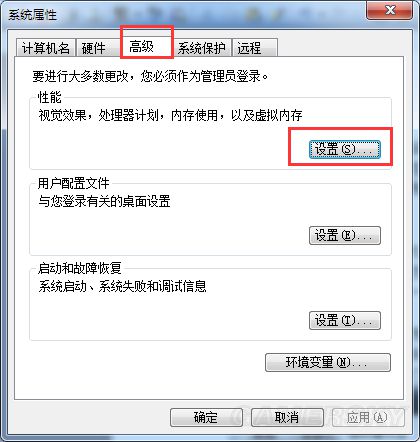This screenshot has height=442, width=420.
Task: Click the 启动和故障恢复 group label
Action: coord(79,268)
